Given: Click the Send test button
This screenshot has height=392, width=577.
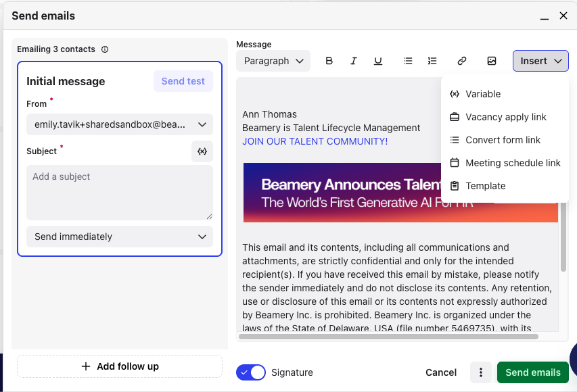Looking at the screenshot, I should (183, 81).
